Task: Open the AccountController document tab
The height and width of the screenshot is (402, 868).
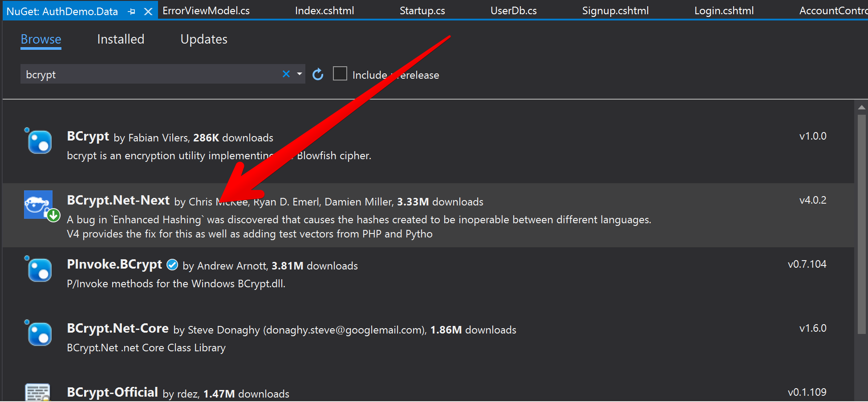Action: [x=833, y=11]
